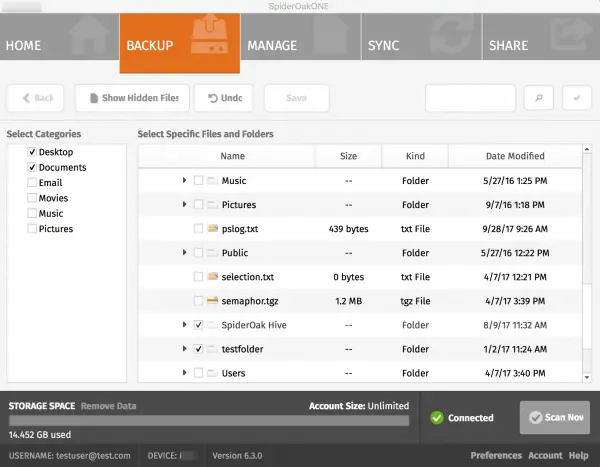Viewport: 600px width, 467px height.
Task: Open the Backup tab
Action: (180, 43)
